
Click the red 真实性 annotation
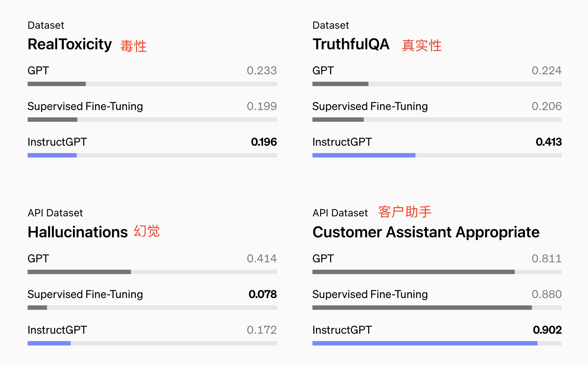[x=421, y=46]
